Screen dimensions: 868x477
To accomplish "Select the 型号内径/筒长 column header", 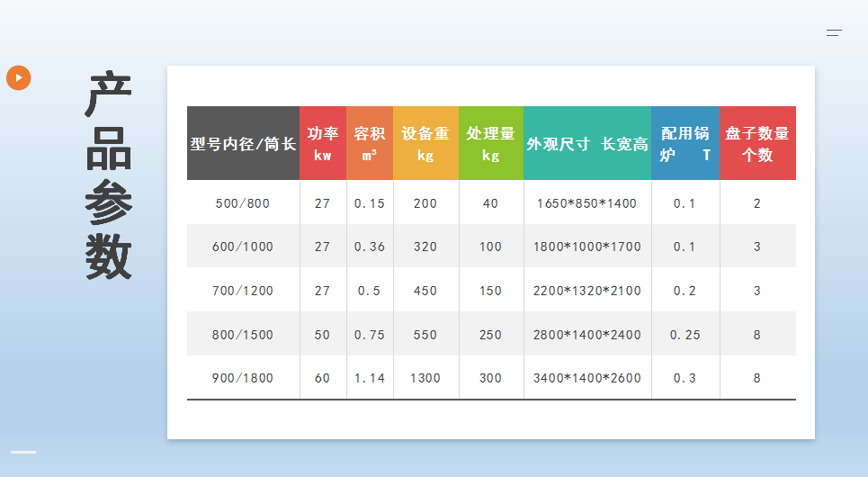I will pos(243,143).
